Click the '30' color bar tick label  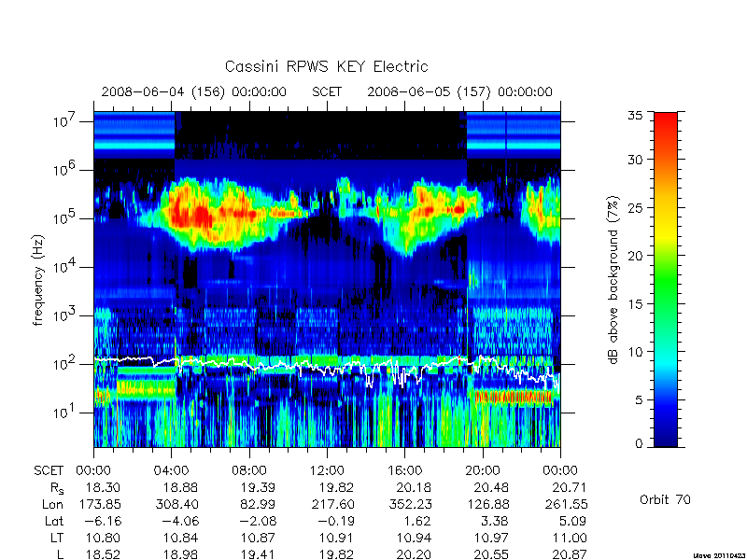(634, 160)
